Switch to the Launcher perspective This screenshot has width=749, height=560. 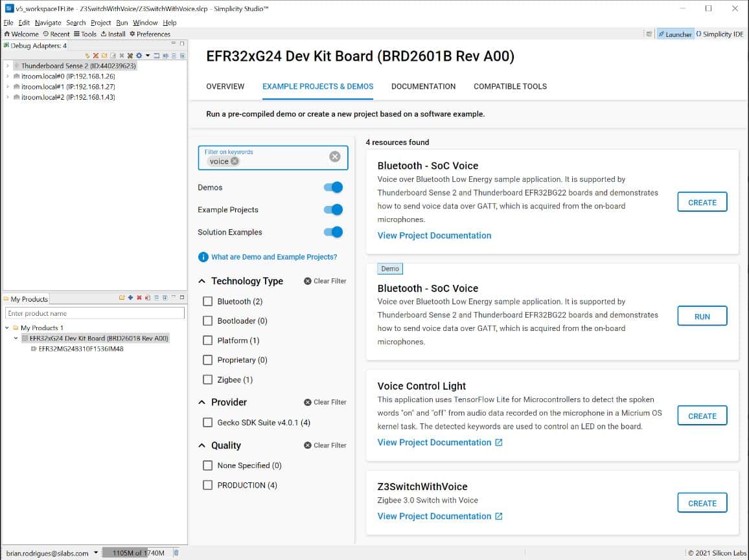tap(675, 34)
